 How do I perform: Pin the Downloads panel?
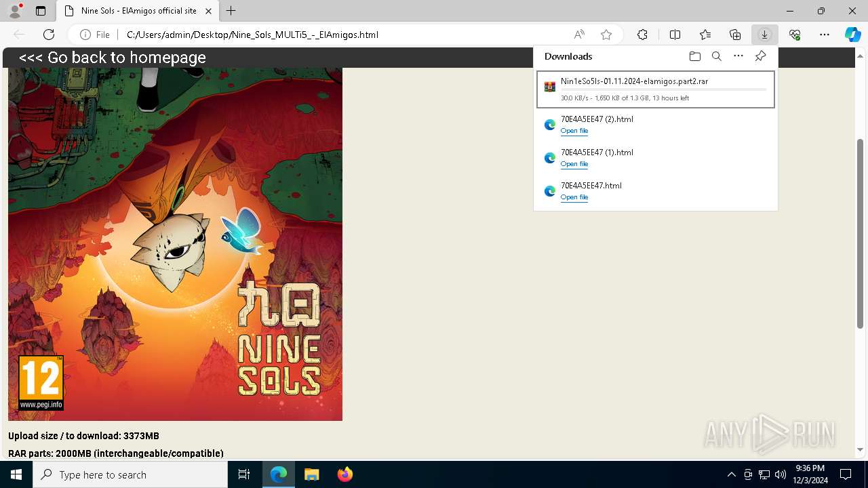[x=760, y=56]
